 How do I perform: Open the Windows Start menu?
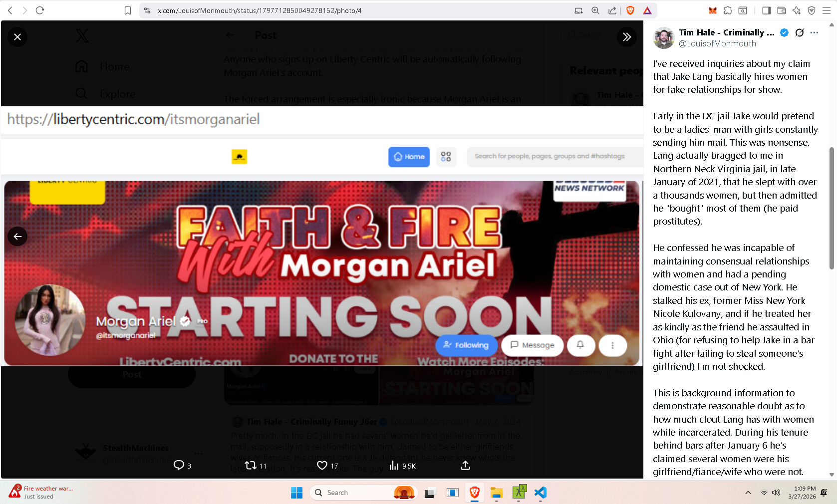296,493
